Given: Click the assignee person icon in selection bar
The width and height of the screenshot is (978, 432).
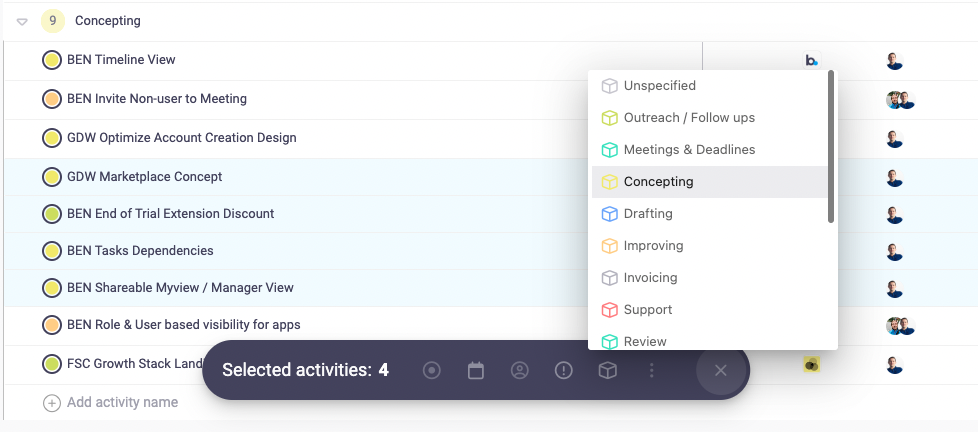Looking at the screenshot, I should 520,371.
